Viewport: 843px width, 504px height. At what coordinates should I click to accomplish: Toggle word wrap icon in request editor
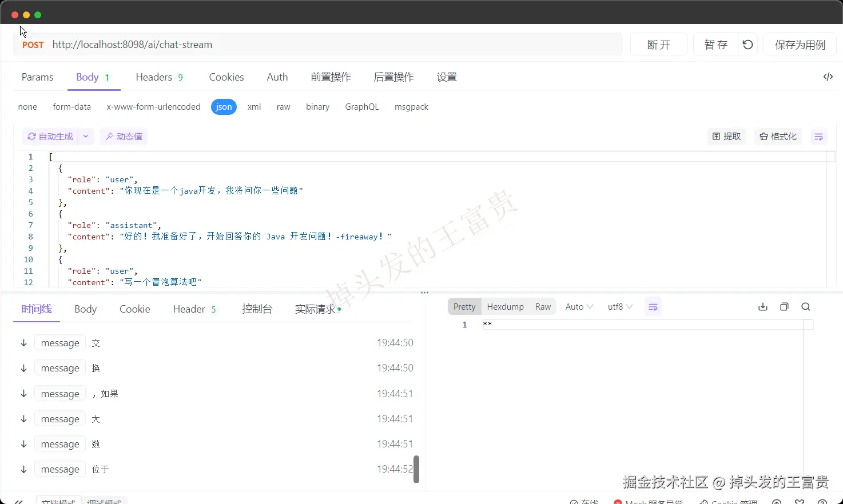tap(818, 137)
